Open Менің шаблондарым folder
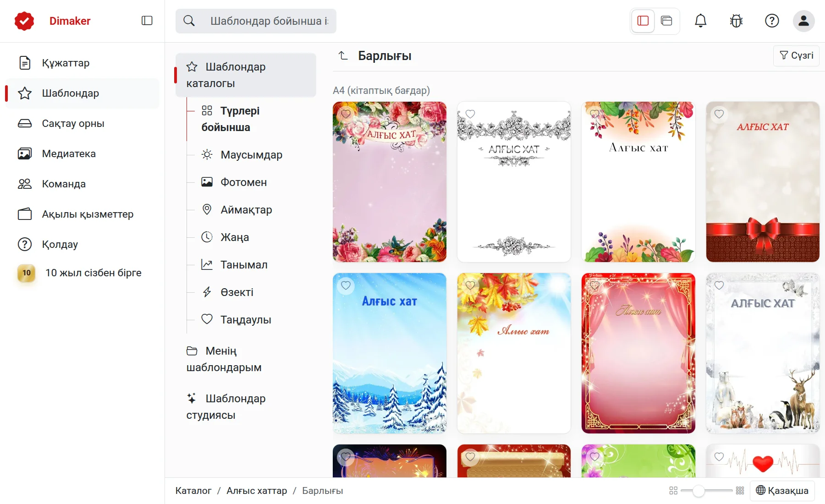This screenshot has height=504, width=825. tap(246, 359)
